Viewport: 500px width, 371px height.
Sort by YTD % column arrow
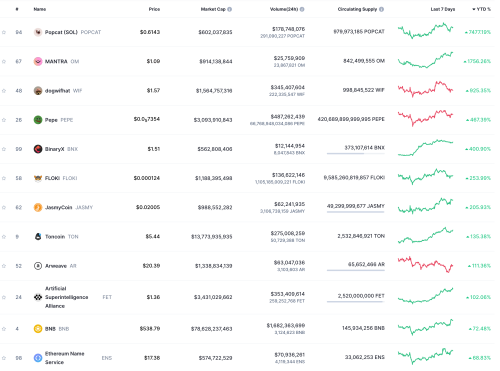481,9
